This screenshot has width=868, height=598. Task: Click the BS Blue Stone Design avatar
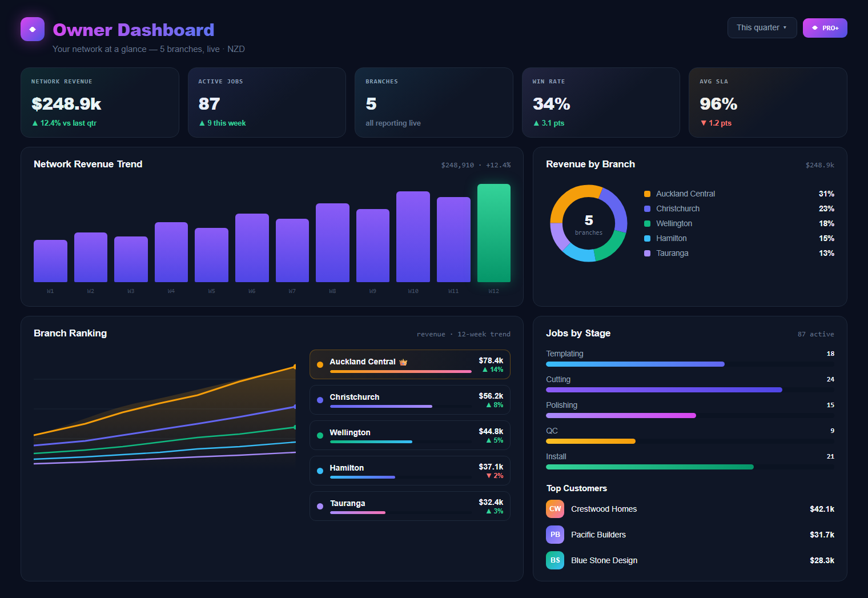pyautogui.click(x=555, y=560)
